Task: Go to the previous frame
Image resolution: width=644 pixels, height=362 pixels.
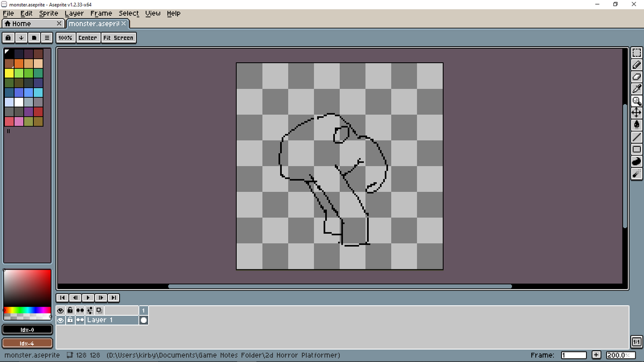Action: 75,298
